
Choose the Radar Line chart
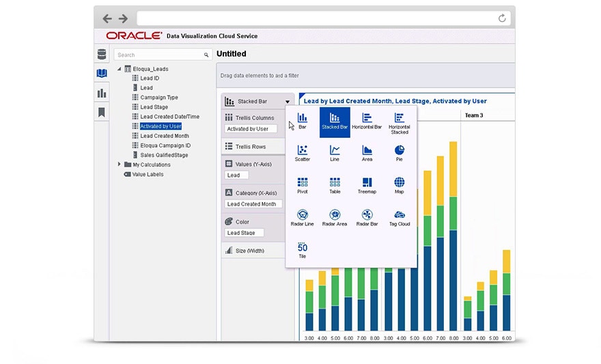click(302, 218)
